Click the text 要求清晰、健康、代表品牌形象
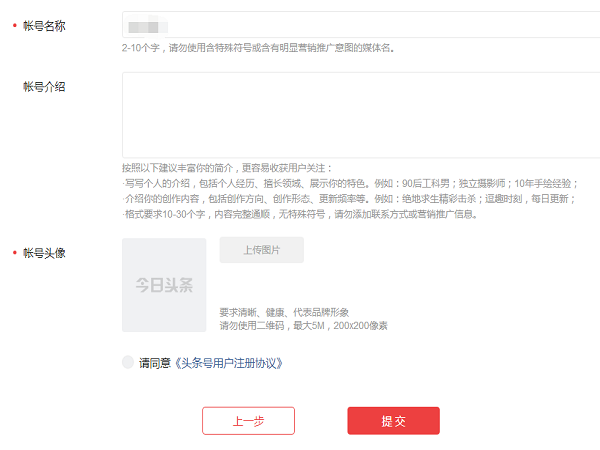Screen dimensions: 600x450 coord(284,313)
